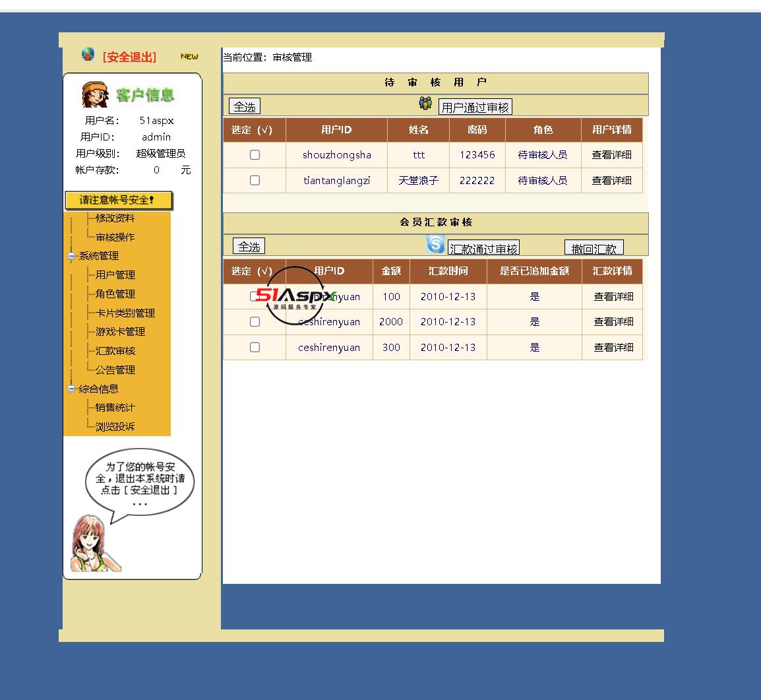The height and width of the screenshot is (700, 761).
Task: Open 卡片类别管理 menu item
Action: (125, 313)
